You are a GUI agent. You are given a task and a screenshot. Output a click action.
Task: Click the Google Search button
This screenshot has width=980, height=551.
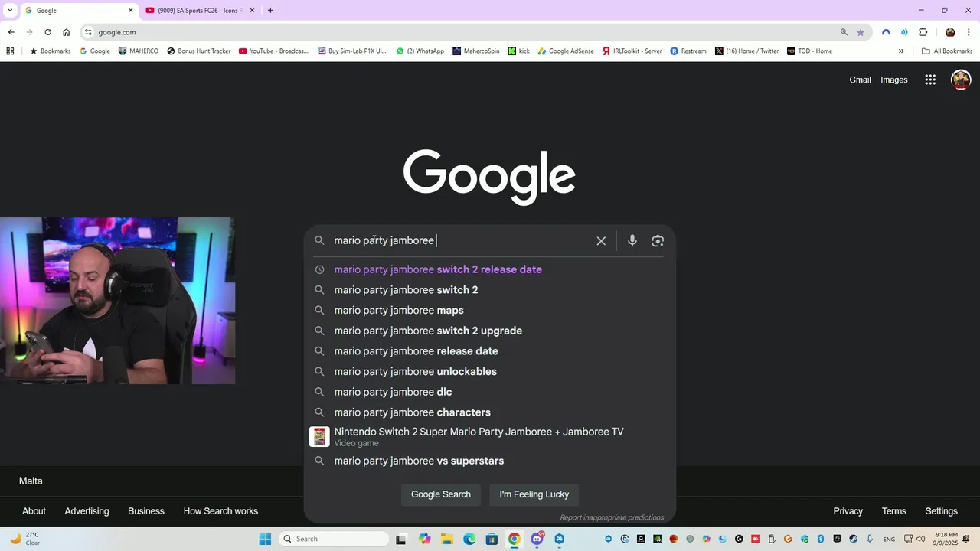coord(441,494)
